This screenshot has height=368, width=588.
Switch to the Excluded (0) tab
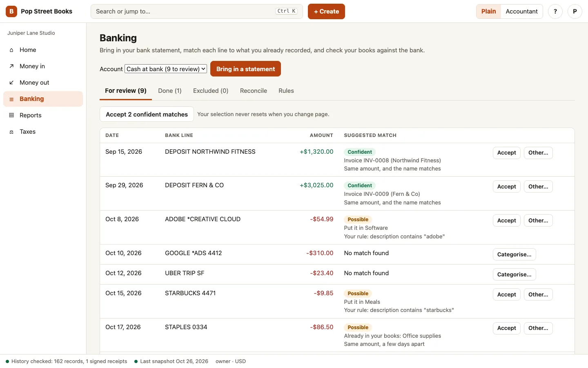pos(211,91)
